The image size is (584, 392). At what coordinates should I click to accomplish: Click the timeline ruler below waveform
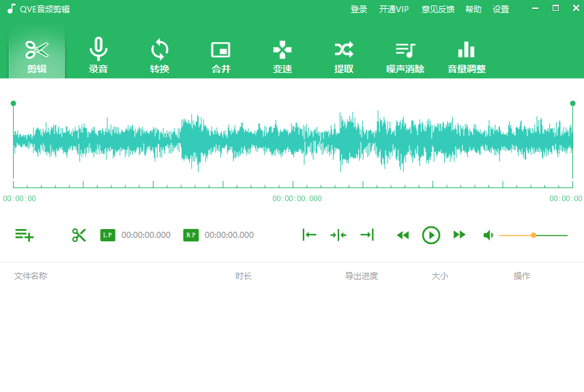coord(293,184)
